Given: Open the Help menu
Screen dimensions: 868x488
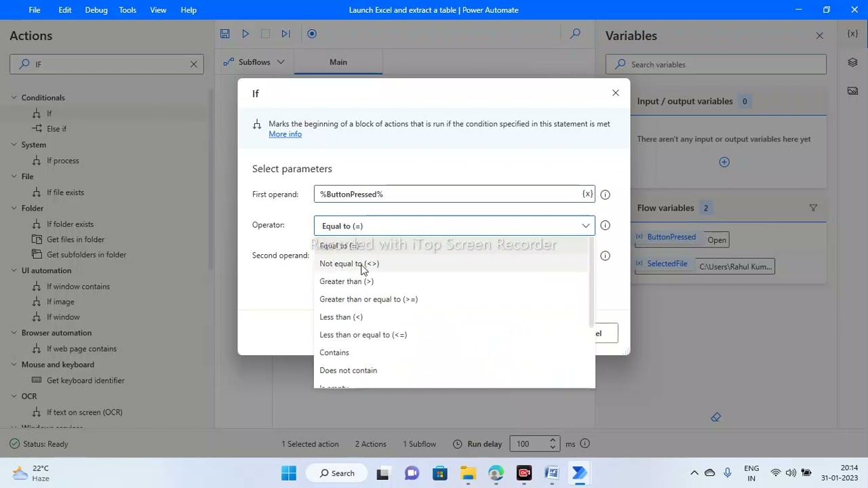Looking at the screenshot, I should click(189, 10).
